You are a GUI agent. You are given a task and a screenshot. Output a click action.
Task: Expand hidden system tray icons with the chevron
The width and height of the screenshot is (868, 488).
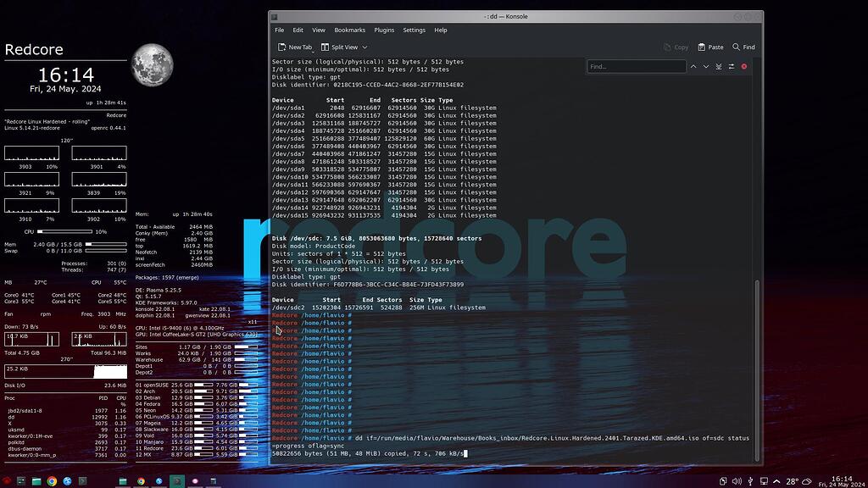pyautogui.click(x=776, y=481)
